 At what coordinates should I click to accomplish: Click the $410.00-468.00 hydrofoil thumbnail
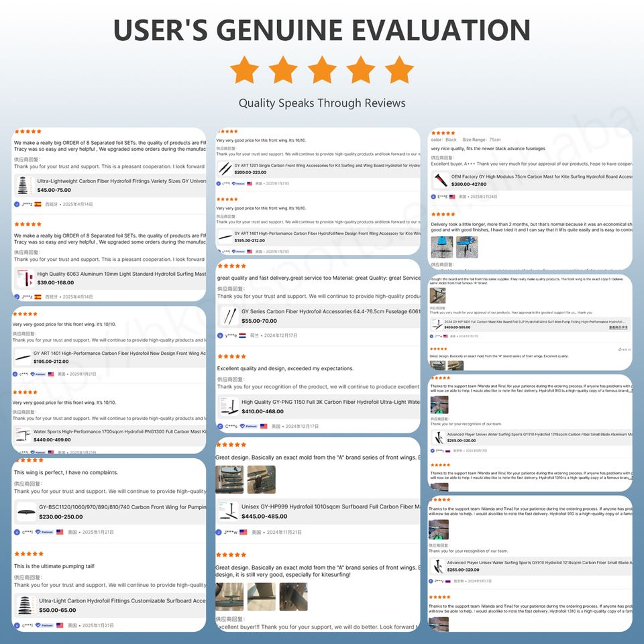coord(229,407)
